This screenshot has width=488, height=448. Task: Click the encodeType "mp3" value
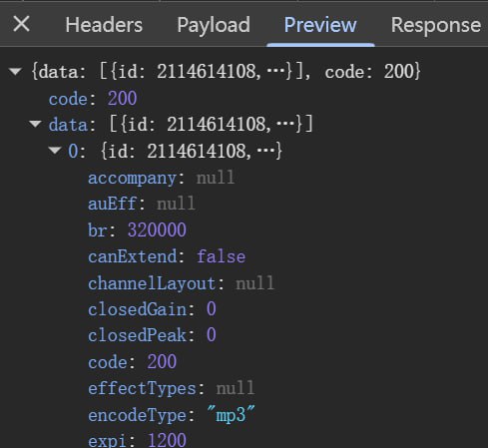pyautogui.click(x=231, y=415)
